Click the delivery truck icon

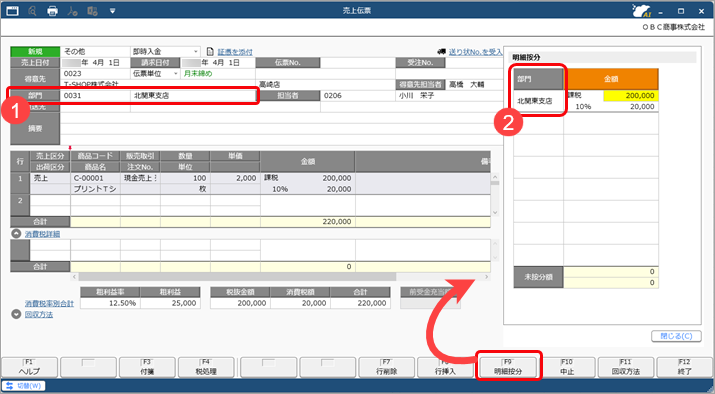click(x=441, y=52)
